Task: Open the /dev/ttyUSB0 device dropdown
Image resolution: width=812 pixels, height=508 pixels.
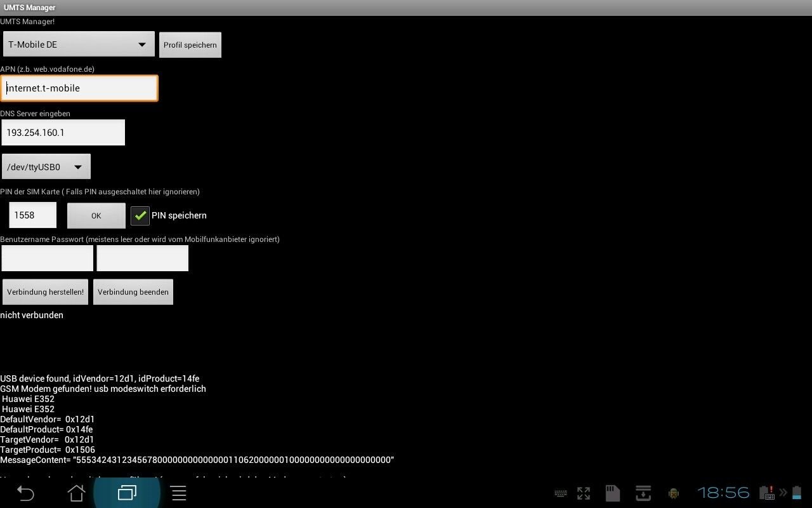Action: coord(46,167)
